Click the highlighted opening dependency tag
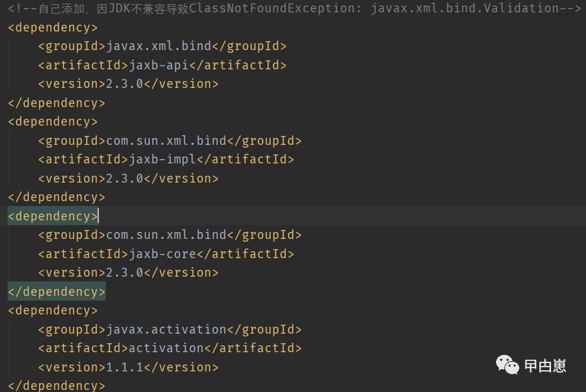This screenshot has width=586, height=392. point(53,216)
